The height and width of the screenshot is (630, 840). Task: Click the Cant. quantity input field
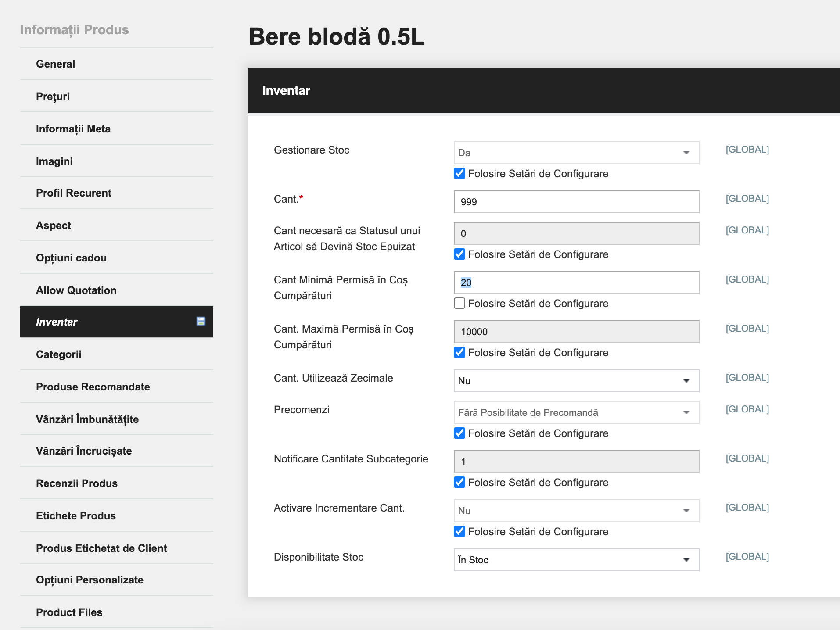click(576, 202)
